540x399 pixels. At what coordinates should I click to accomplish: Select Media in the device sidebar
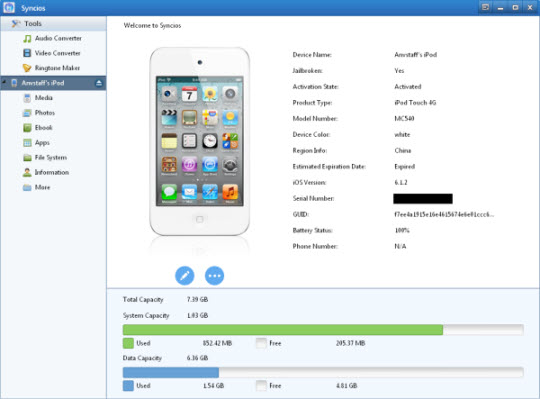click(x=38, y=98)
